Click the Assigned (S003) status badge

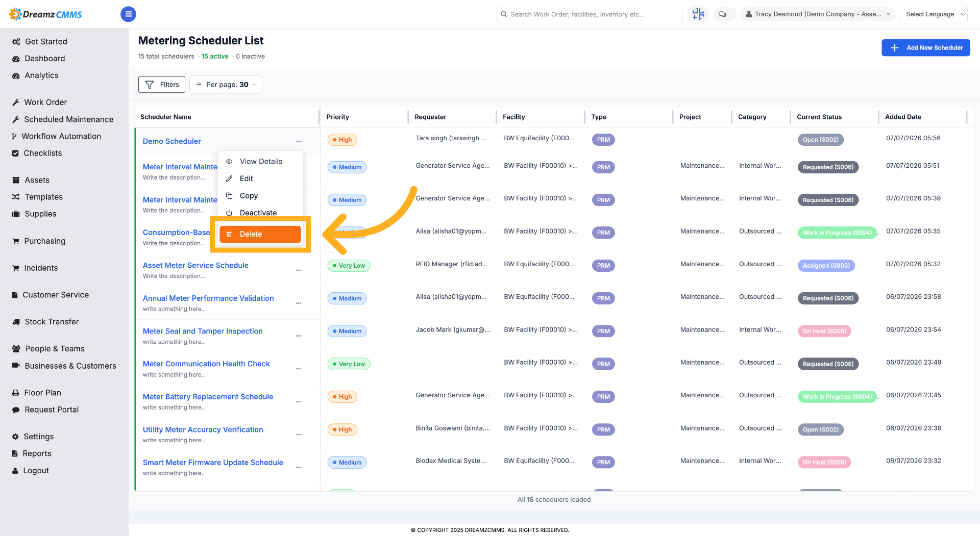tap(826, 266)
